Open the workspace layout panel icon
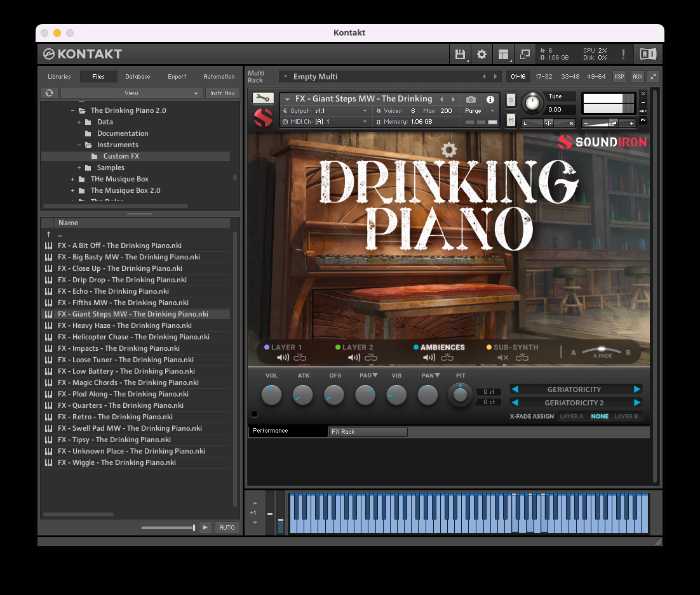 tap(504, 54)
